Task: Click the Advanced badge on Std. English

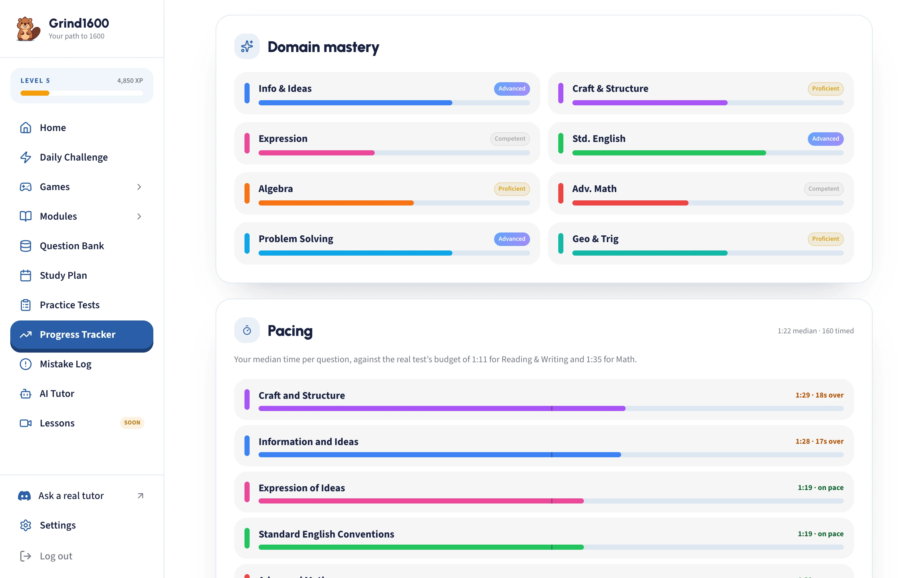Action: tap(826, 139)
